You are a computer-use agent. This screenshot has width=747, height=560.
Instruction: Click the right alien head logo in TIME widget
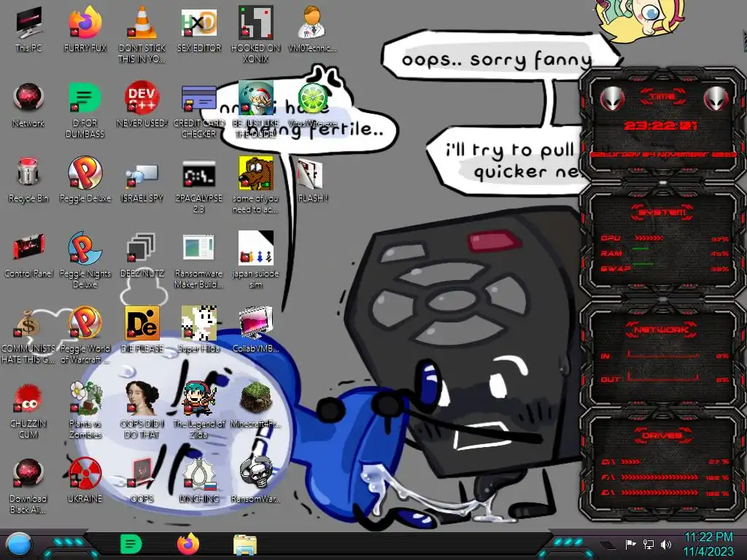716,99
